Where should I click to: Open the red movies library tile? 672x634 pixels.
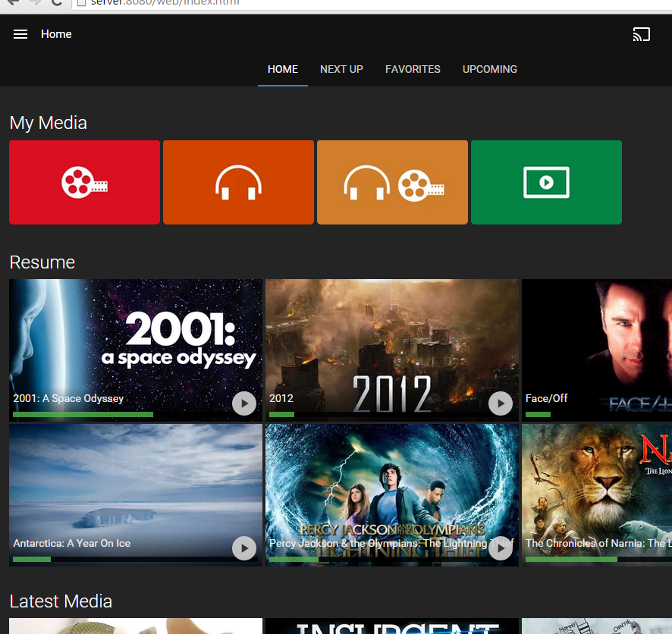tap(84, 182)
